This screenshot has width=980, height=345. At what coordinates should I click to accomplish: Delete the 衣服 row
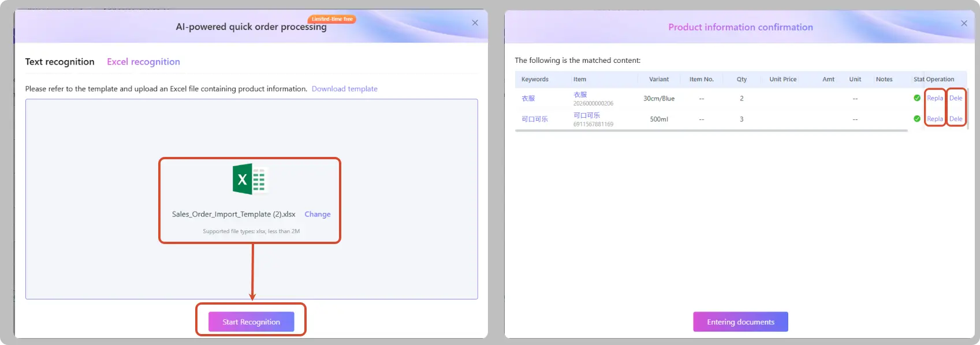click(956, 98)
